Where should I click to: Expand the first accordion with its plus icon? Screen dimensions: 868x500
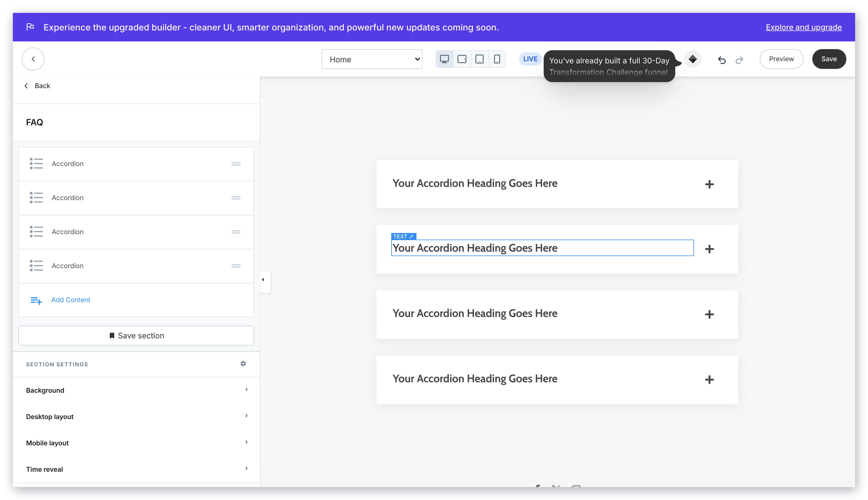709,184
